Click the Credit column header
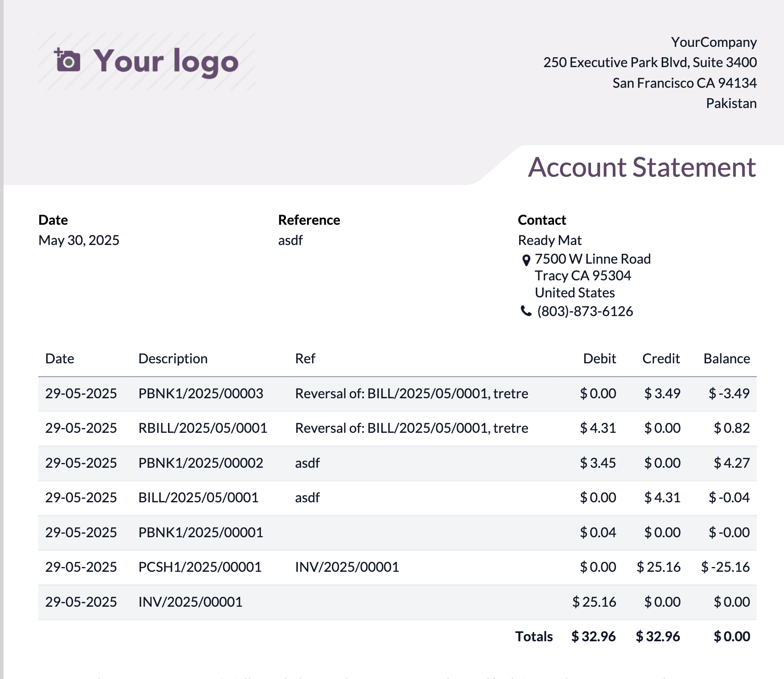The height and width of the screenshot is (679, 784). pyautogui.click(x=661, y=359)
